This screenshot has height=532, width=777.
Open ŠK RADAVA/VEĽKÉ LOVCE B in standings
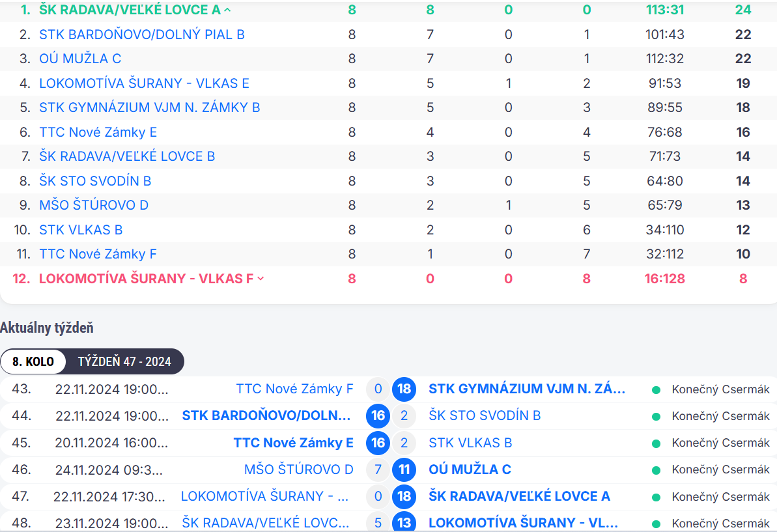tap(127, 156)
